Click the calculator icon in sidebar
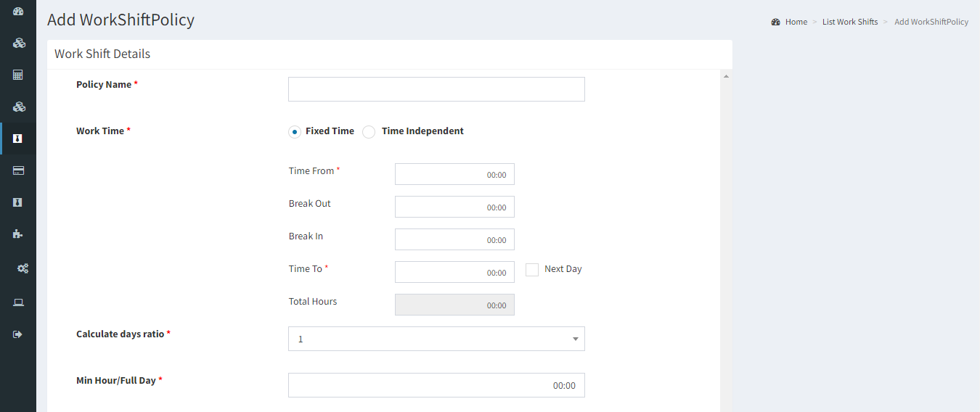Screen dimensions: 980x412 [18, 75]
